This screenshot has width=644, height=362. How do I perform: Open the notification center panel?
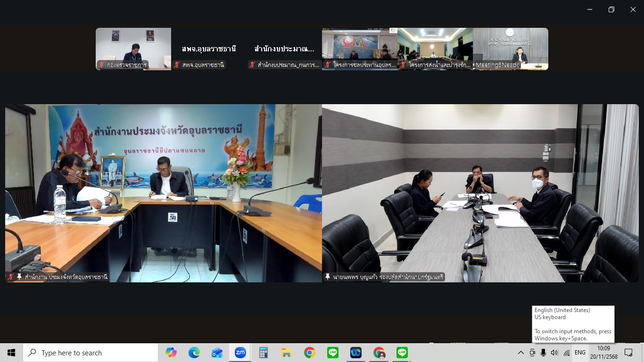coord(628,353)
